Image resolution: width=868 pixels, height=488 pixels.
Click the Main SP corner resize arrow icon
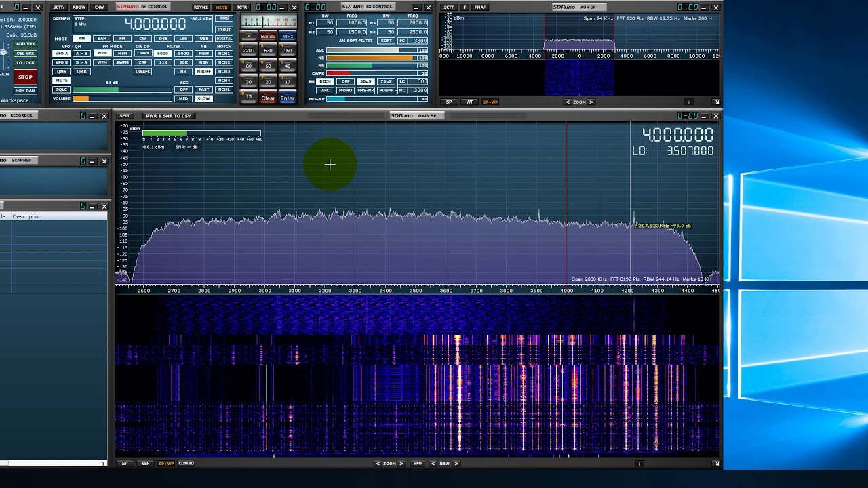coord(716,464)
